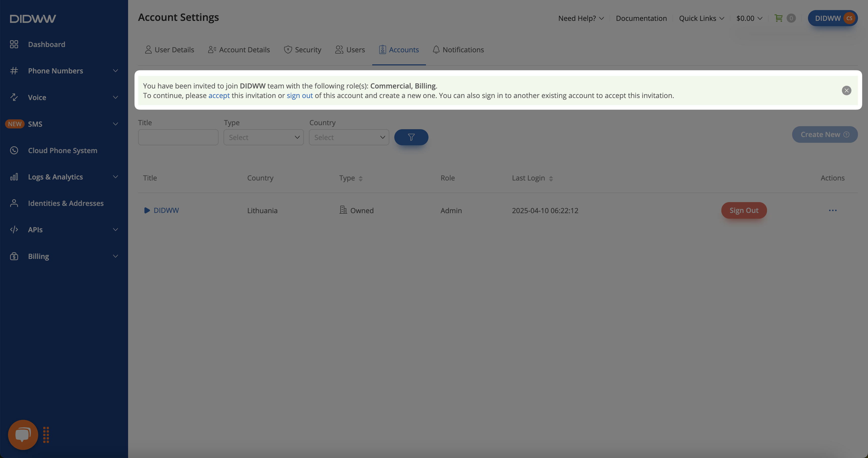Open the three-dot actions menu
Viewport: 868px width, 458px height.
[x=832, y=210]
